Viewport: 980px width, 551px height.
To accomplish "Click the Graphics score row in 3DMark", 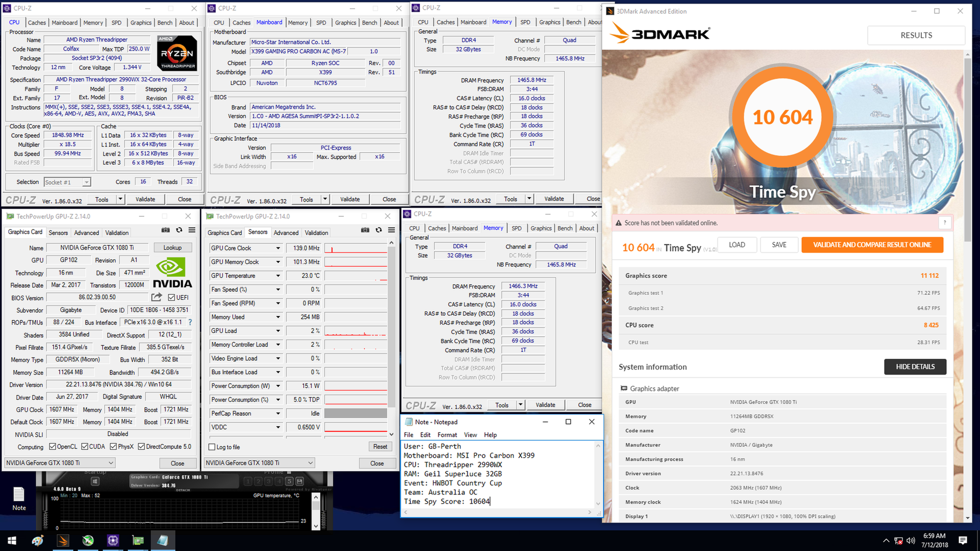I will 782,275.
